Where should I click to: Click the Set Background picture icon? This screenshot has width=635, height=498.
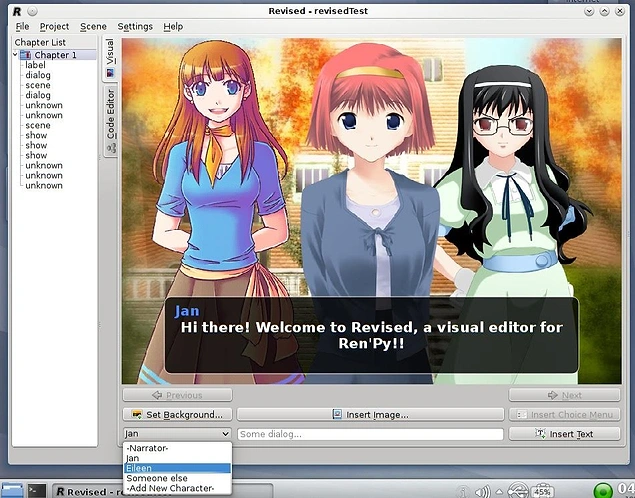[137, 414]
